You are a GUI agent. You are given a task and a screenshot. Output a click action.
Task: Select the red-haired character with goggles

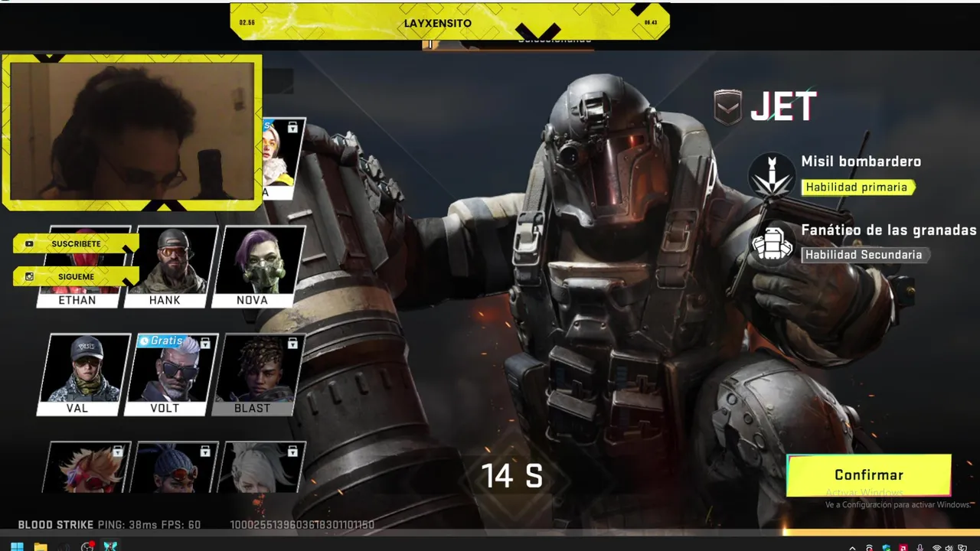coord(86,468)
